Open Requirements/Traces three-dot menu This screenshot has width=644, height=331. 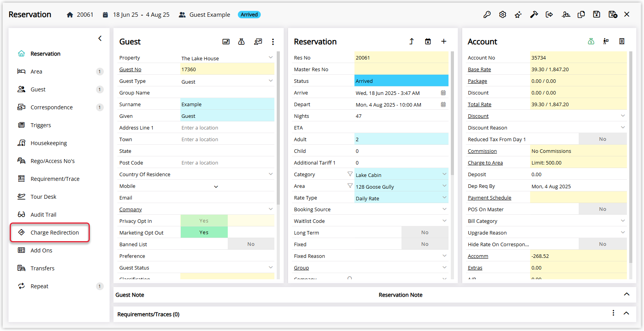[613, 313]
